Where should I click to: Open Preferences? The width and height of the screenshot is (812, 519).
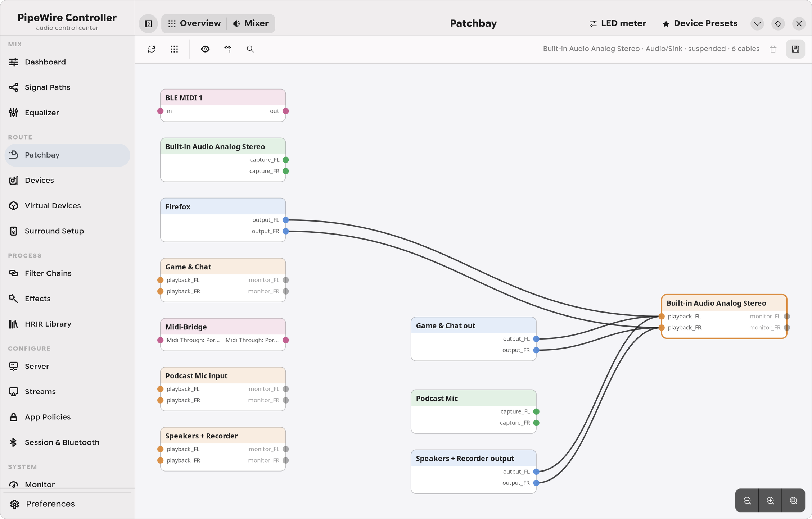click(67, 504)
